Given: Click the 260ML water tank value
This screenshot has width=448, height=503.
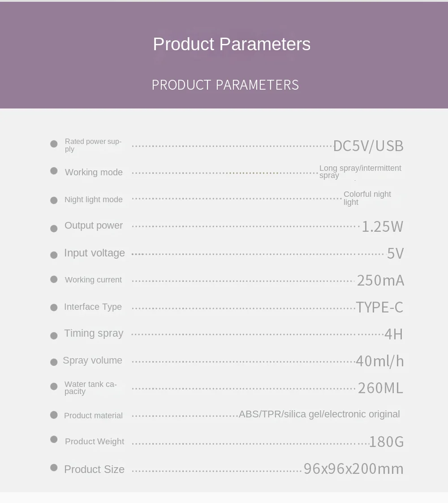Looking at the screenshot, I should coord(380,388).
